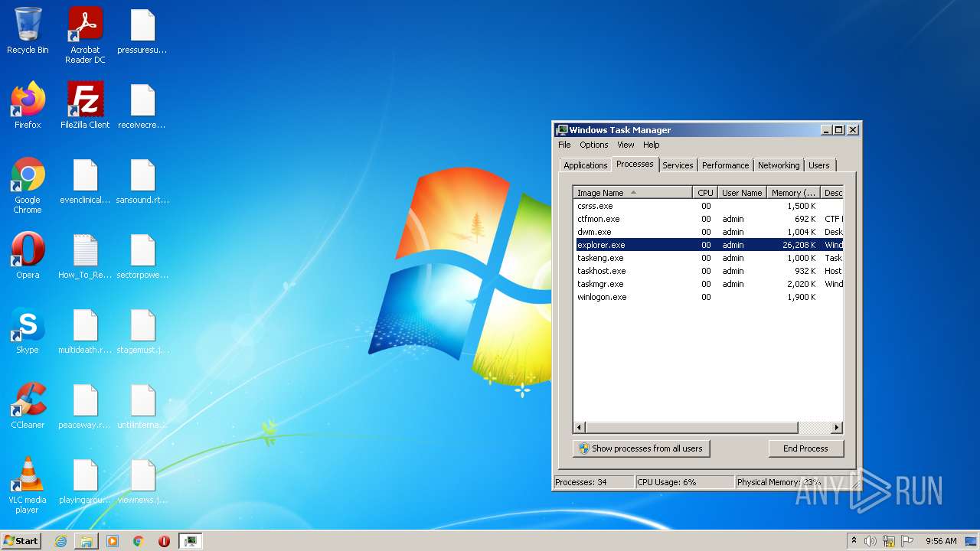Open Action Center flag tray icon
Viewport: 980px width, 551px height.
click(907, 541)
